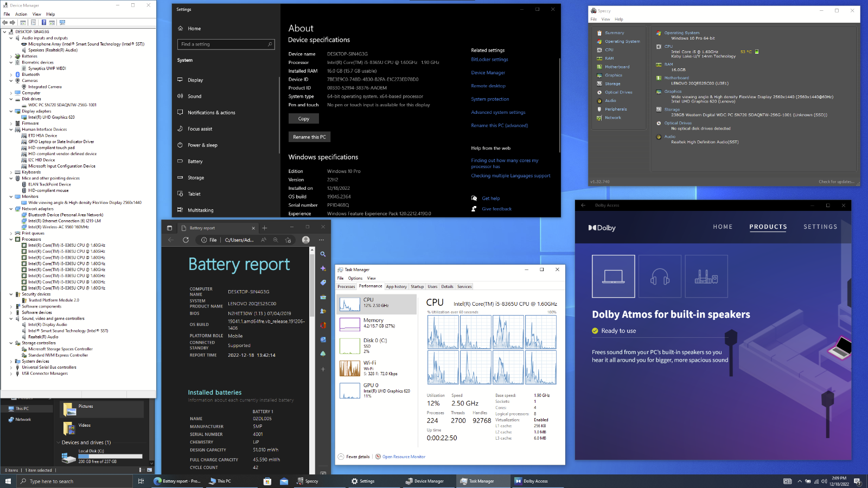Open Edge profile avatar icon

(x=306, y=240)
